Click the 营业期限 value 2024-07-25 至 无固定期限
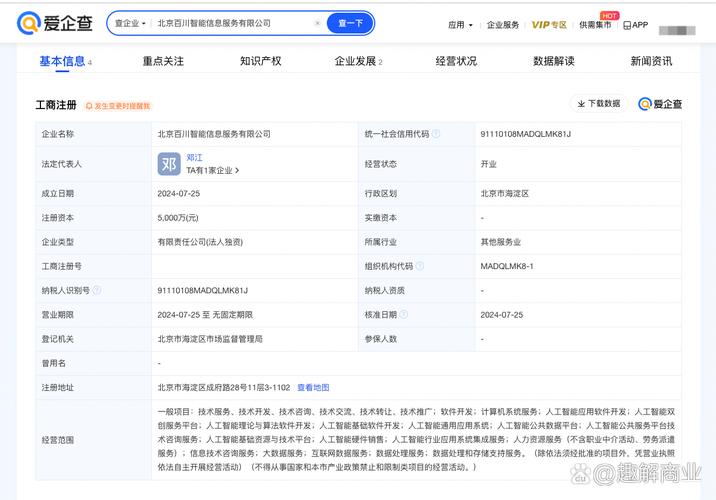Viewport: 716px width, 500px height. (205, 315)
